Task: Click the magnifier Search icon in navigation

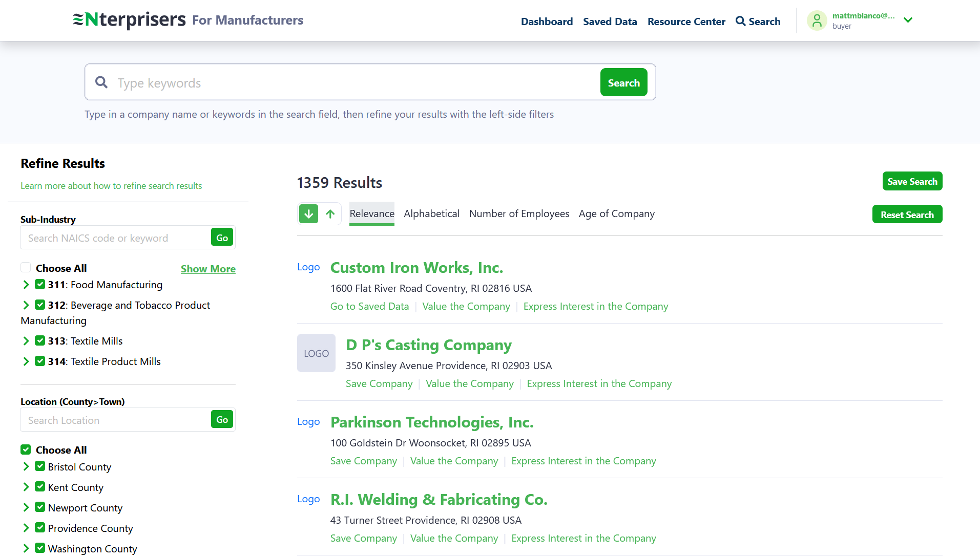Action: pos(740,21)
